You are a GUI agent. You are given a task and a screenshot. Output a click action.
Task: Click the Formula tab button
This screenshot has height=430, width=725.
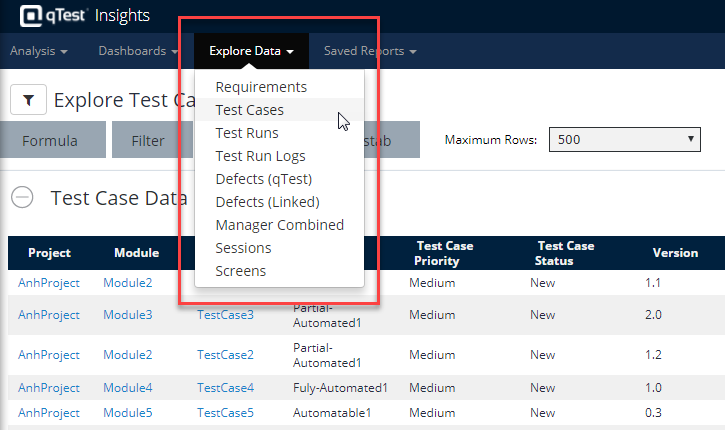(x=50, y=141)
